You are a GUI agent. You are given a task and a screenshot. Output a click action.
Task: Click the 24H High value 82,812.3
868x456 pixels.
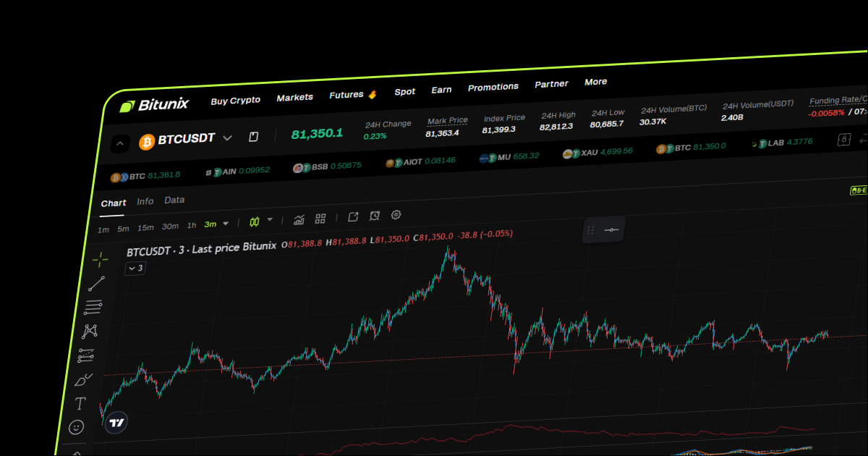pos(556,127)
